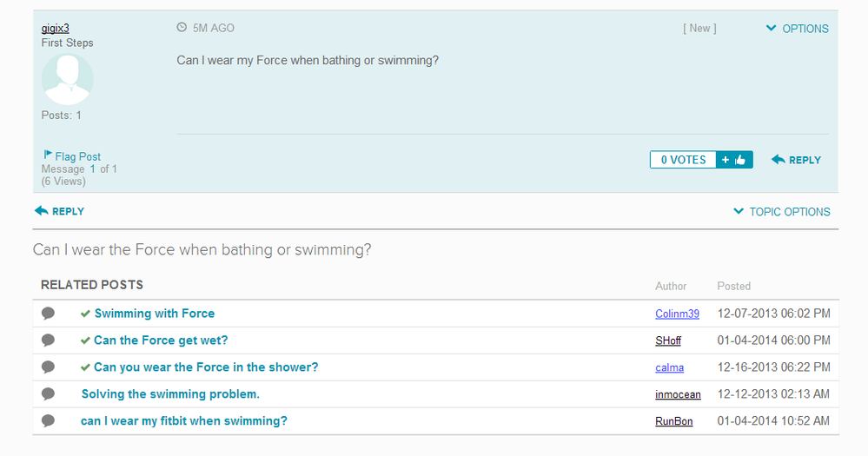This screenshot has width=868, height=456.
Task: Open the Swimming with Force related post
Action: point(155,314)
